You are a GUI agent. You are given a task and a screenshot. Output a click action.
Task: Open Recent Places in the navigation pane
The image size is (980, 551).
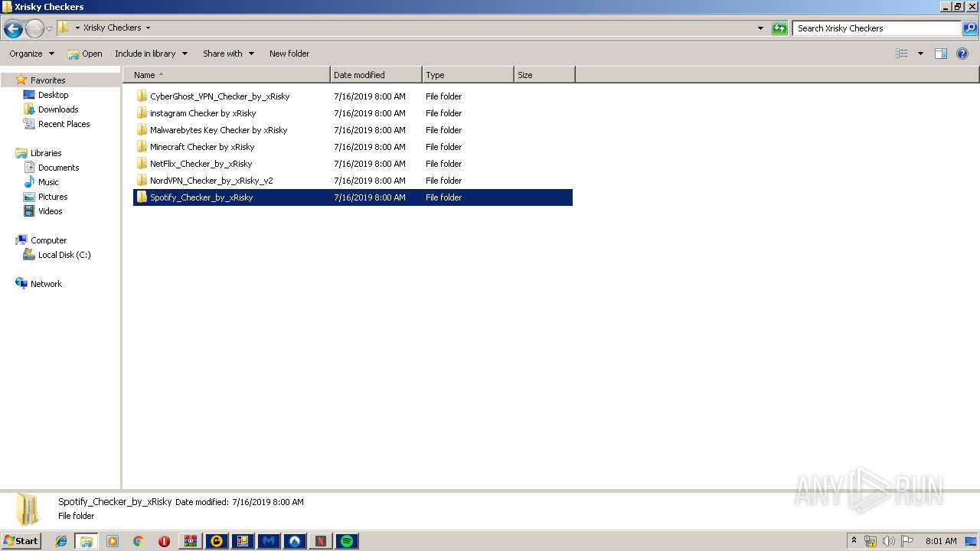[64, 124]
